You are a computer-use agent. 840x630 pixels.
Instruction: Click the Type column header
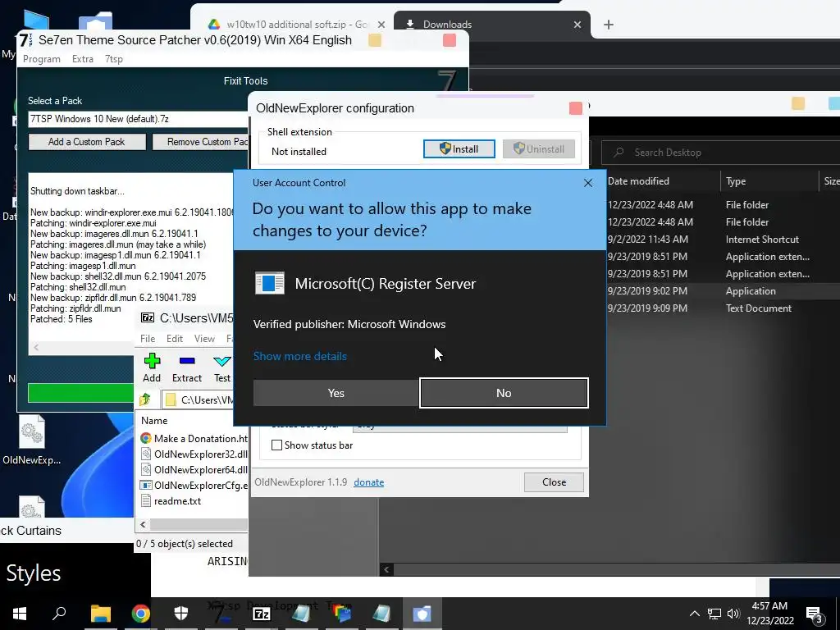point(736,181)
